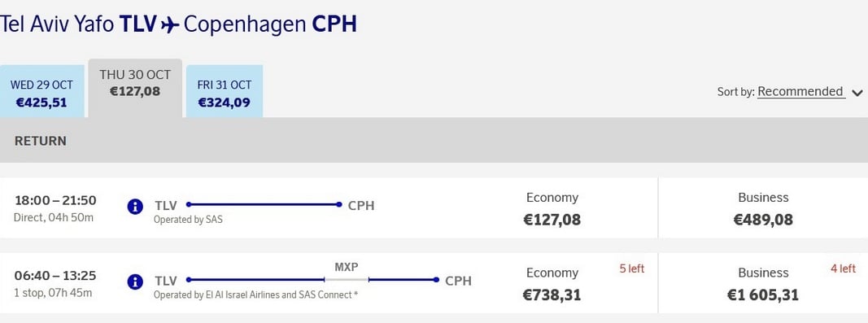Choose Economy fare €127,08 on direct flight
The height and width of the screenshot is (323, 868).
tap(552, 209)
